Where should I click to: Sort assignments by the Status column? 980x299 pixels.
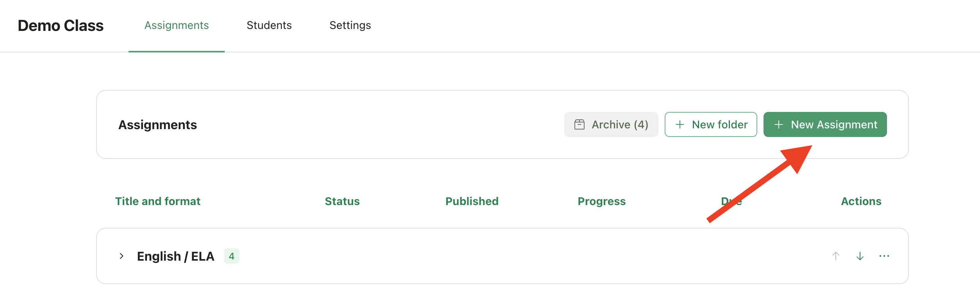click(342, 201)
